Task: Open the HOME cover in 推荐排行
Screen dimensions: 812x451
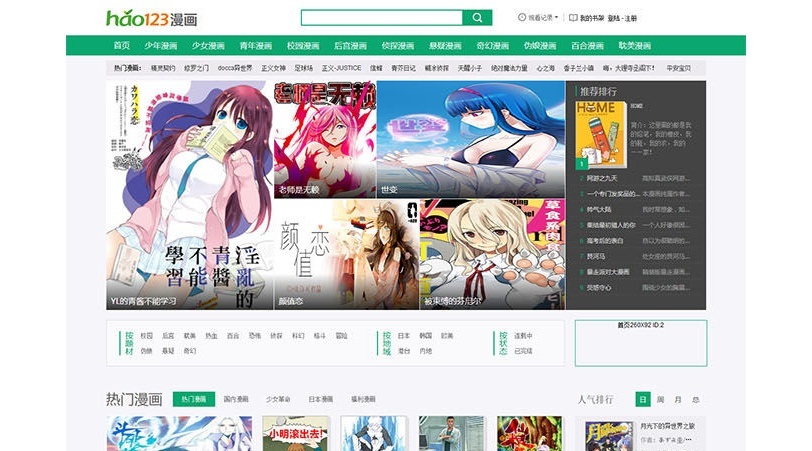Action: tap(601, 135)
